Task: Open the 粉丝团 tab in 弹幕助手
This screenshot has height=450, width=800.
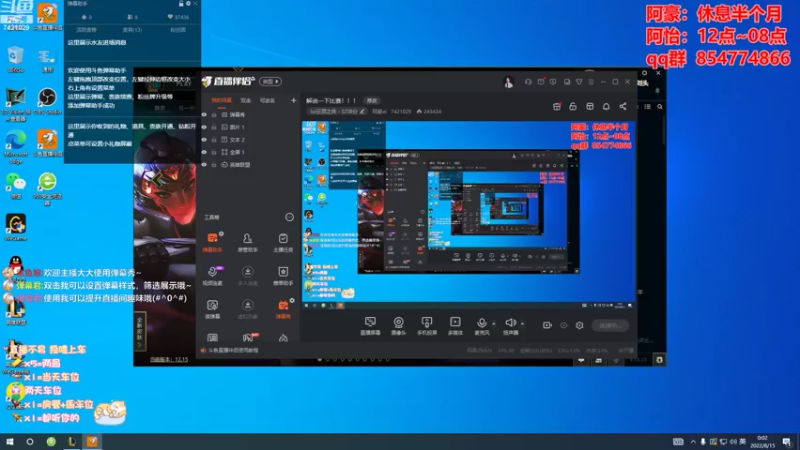Action: [x=178, y=30]
